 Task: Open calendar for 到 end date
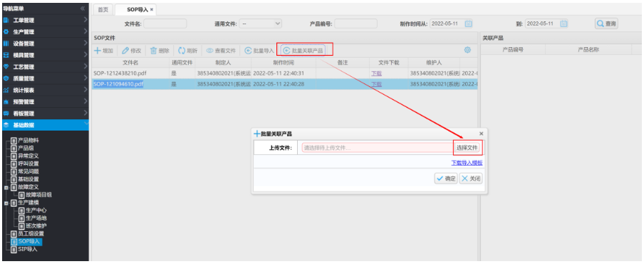pyautogui.click(x=564, y=24)
